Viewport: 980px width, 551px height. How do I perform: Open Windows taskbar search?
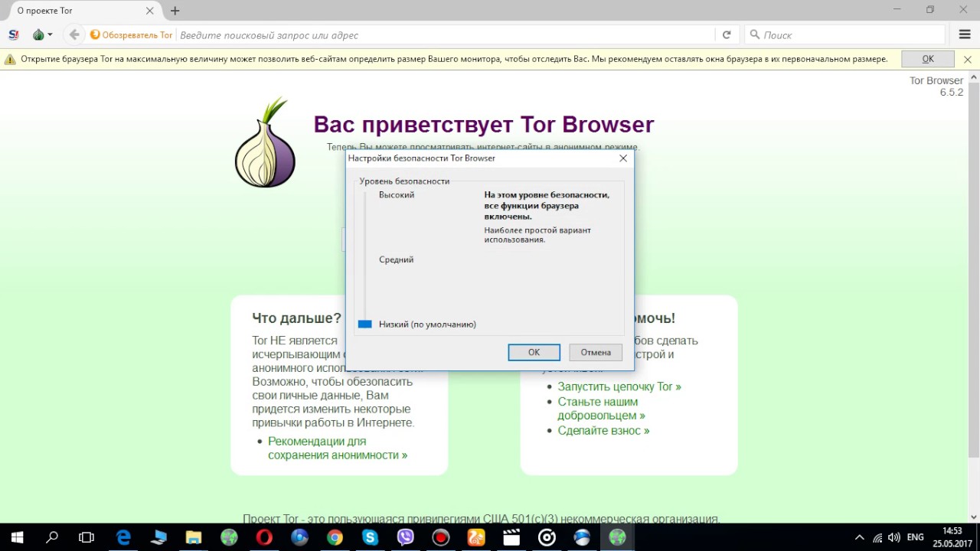(52, 537)
